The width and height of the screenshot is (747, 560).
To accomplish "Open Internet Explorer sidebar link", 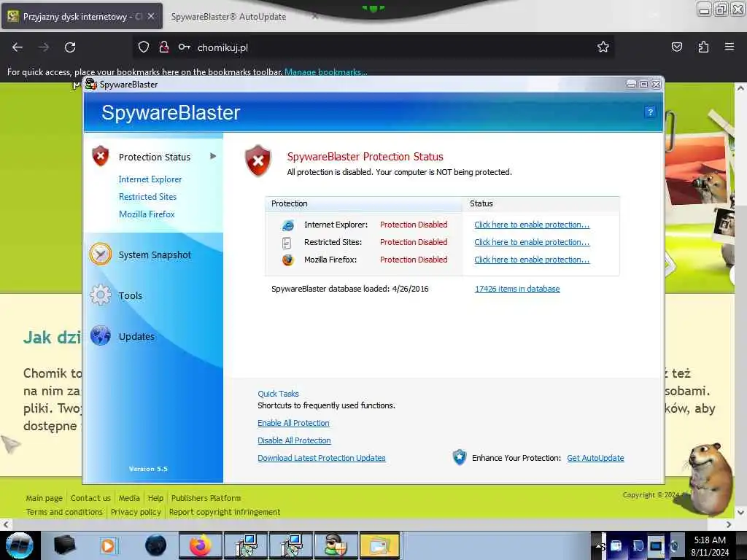I will (150, 179).
